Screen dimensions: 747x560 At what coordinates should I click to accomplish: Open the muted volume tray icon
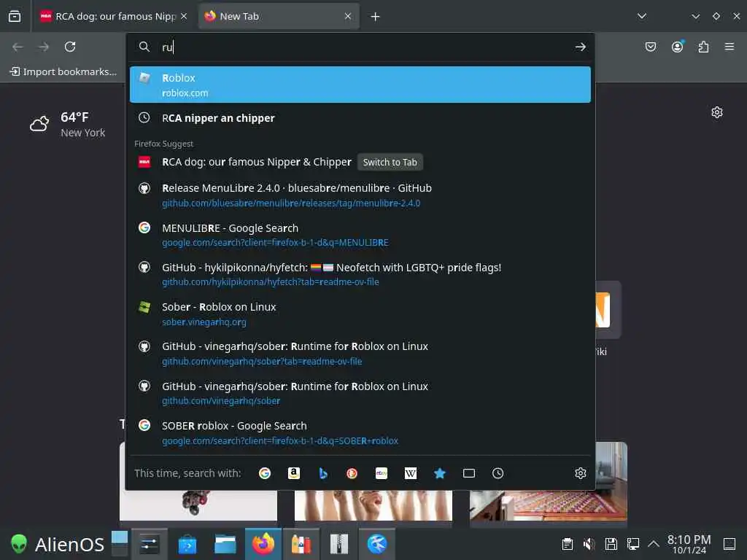(589, 544)
